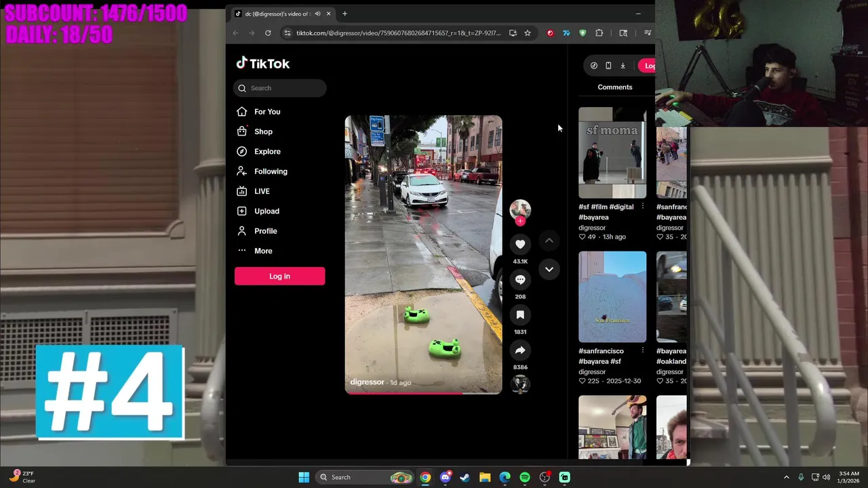Open a new Chrome tab
Screen dimensions: 868x488
point(344,14)
